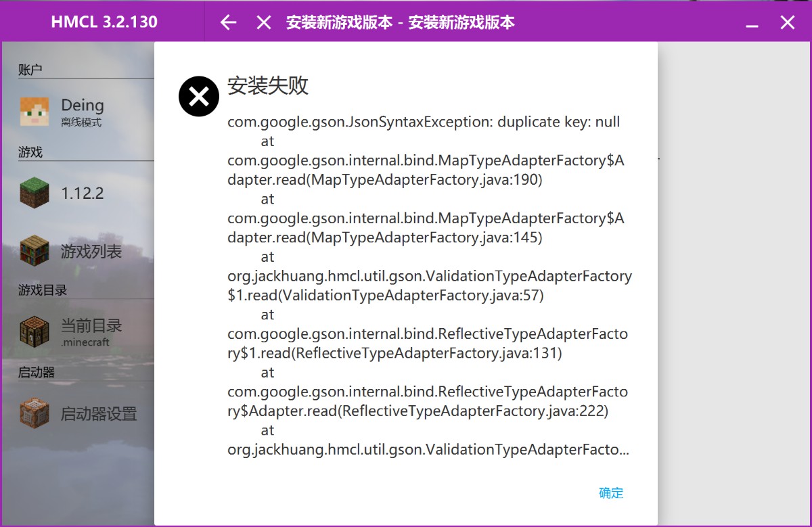This screenshot has width=812, height=527.
Task: Open the 1.12.2 grass block icon
Action: click(35, 193)
